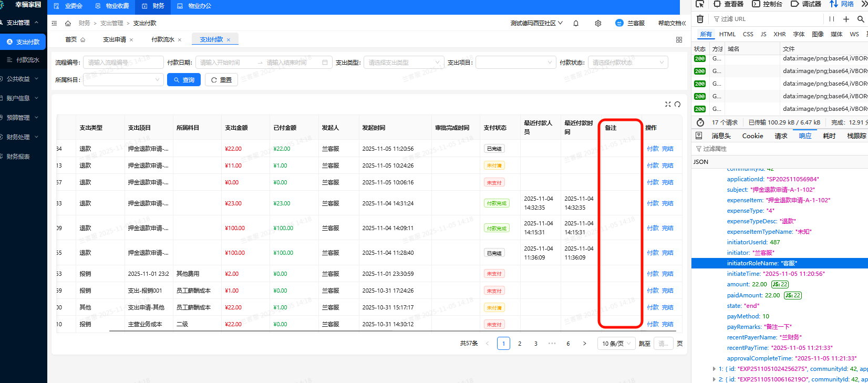Image resolution: width=868 pixels, height=383 pixels.
Task: Open the tab grid icon at right
Action: pos(679,39)
